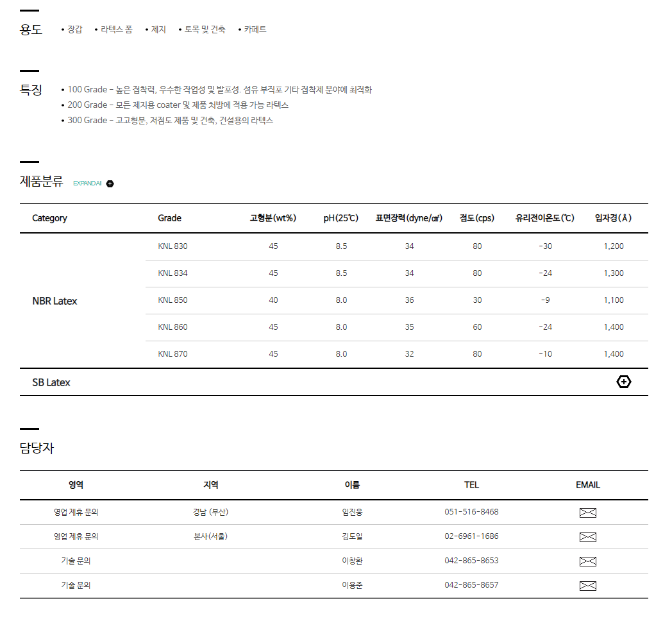Click email envelope icon for 임진웅
Viewport: 672px width, 621px height.
(587, 513)
